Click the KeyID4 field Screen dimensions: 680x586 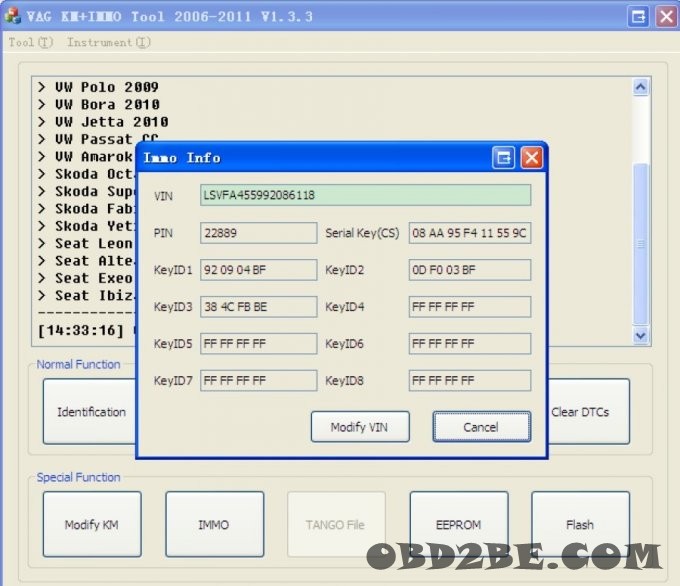tap(470, 307)
